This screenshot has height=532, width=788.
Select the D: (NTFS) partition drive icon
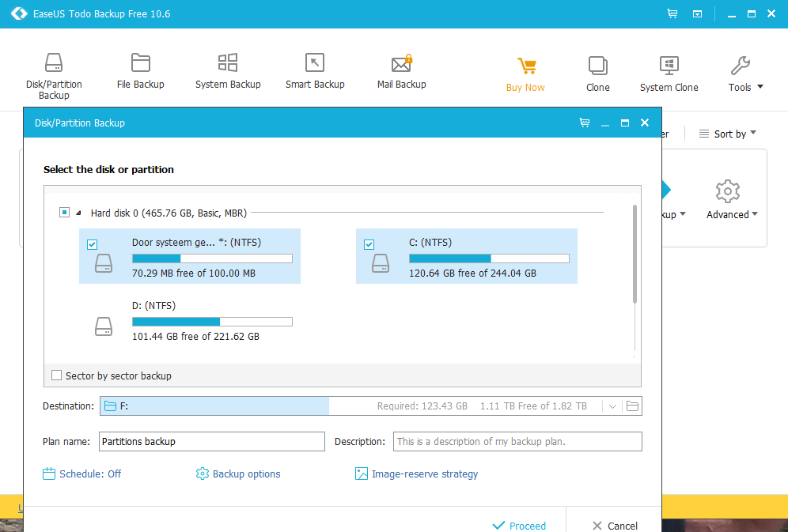[104, 326]
